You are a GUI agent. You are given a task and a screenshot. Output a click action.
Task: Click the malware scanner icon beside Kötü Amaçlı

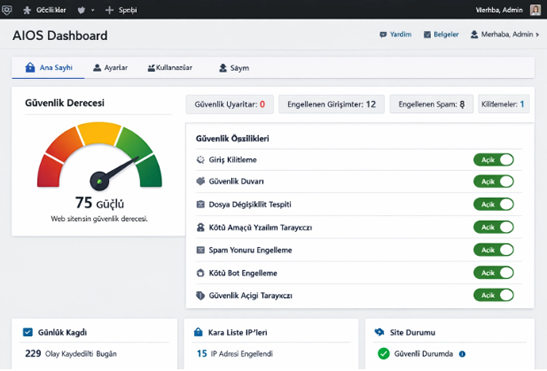pyautogui.click(x=200, y=227)
